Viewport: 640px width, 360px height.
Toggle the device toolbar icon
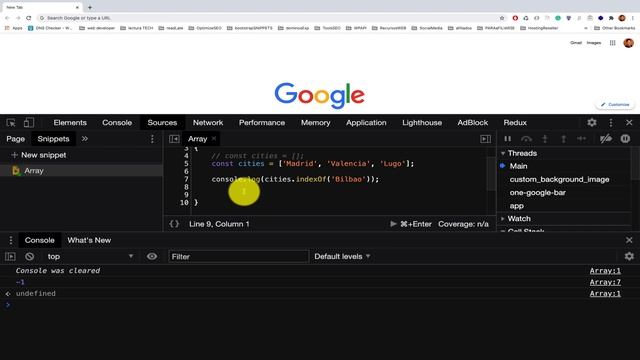pos(29,122)
